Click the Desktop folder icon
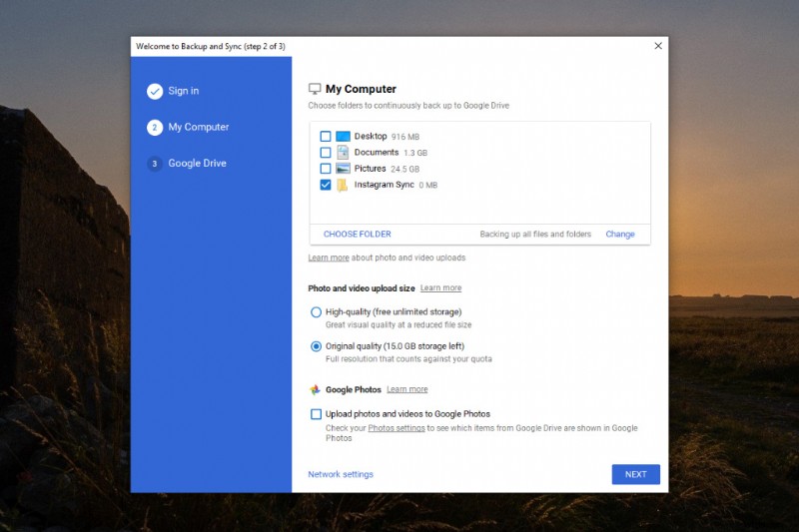The image size is (799, 532). coord(343,136)
